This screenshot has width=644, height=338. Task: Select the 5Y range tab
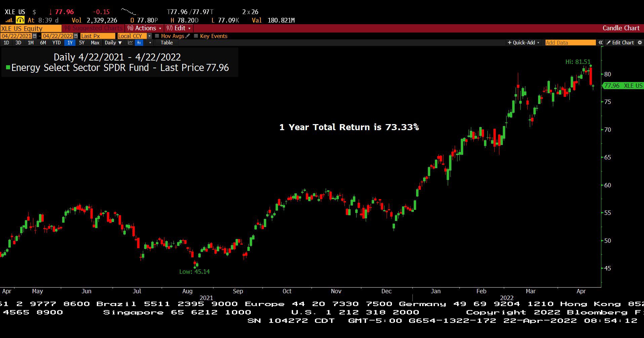[82, 43]
